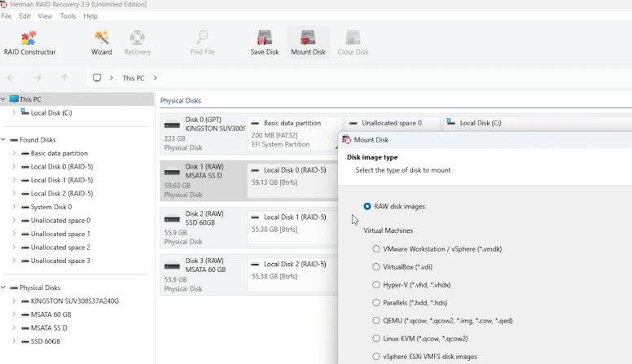Viewport: 632px width, 364px height.
Task: Open the Tools menu
Action: pyautogui.click(x=68, y=16)
